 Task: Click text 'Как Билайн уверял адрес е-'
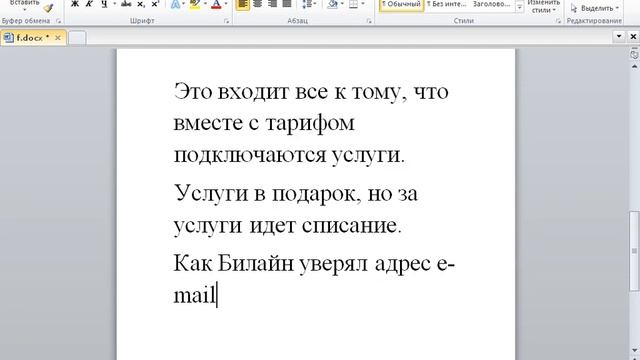(314, 264)
